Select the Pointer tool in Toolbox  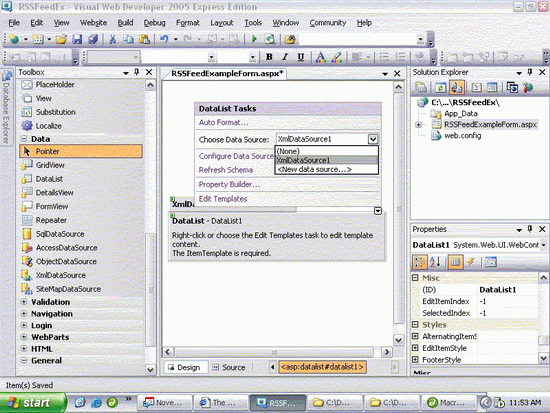click(81, 151)
